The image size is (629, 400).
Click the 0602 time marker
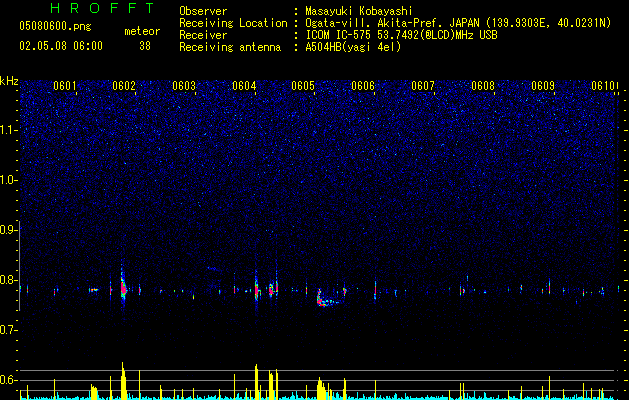pos(124,86)
